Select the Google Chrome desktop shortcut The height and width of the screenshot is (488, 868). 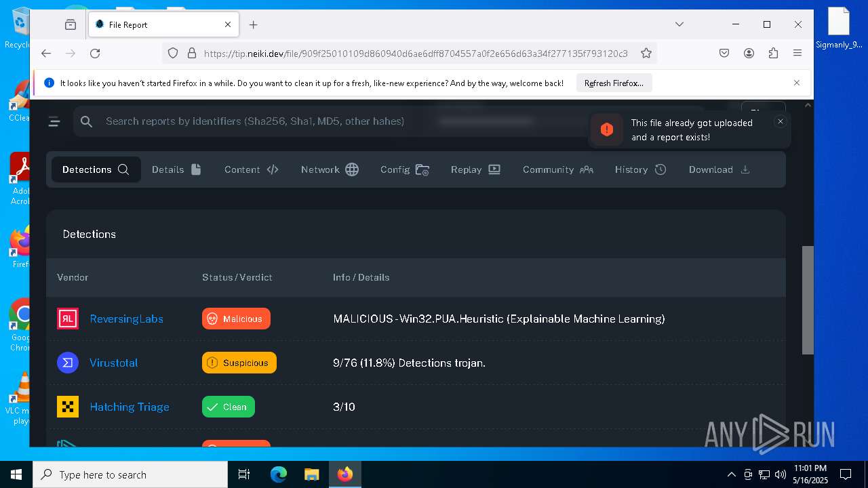(x=21, y=325)
